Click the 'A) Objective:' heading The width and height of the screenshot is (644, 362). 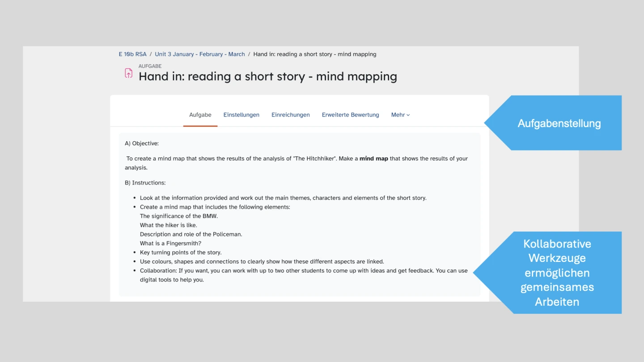coord(142,143)
